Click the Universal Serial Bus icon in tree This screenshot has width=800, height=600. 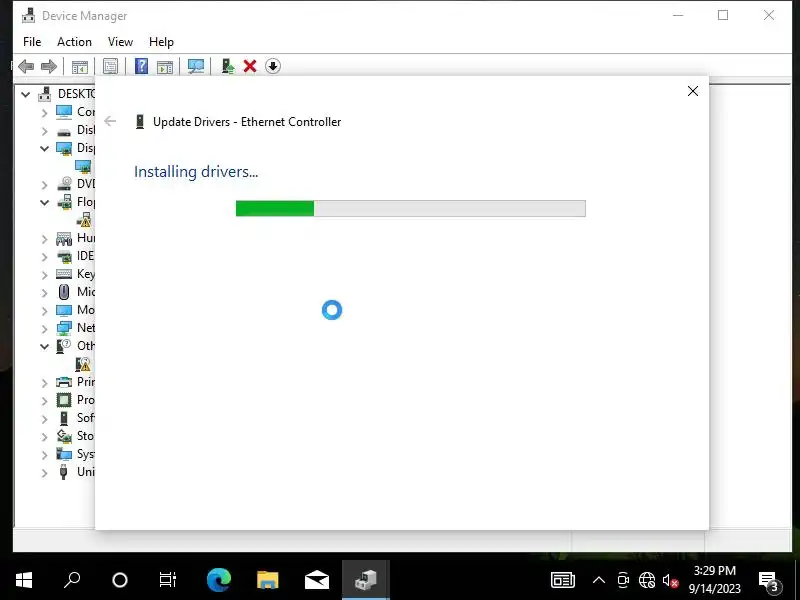pos(63,471)
